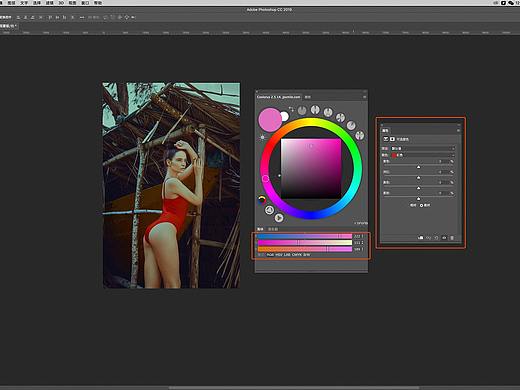This screenshot has width=520, height=390.
Task: Click the three-dots more options icon in options bar
Action: pyautogui.click(x=82, y=17)
